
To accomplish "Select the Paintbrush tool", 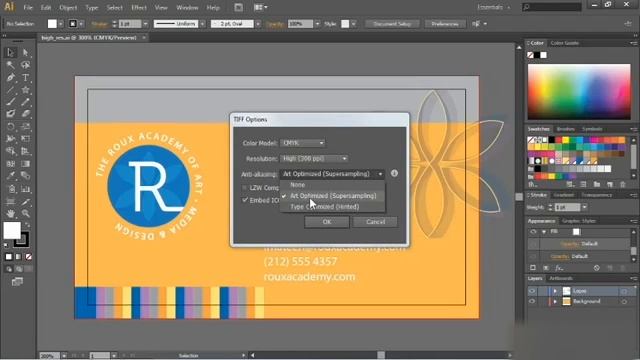I will pos(11,102).
